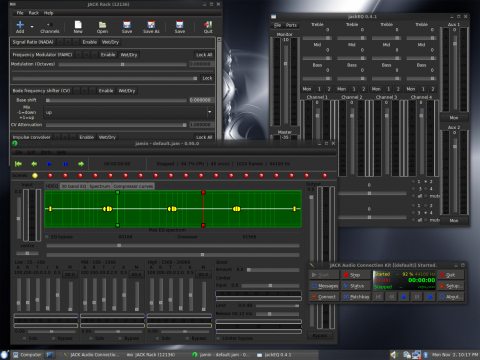Click the Base shift value field 0.000000
The height and width of the screenshot is (360, 480).
tap(200, 100)
